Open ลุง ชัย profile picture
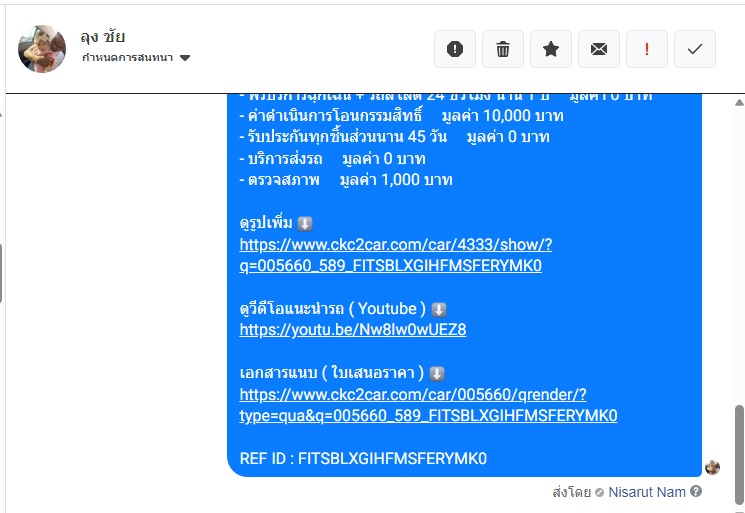Viewport: 745px width, 513px height. coord(42,49)
